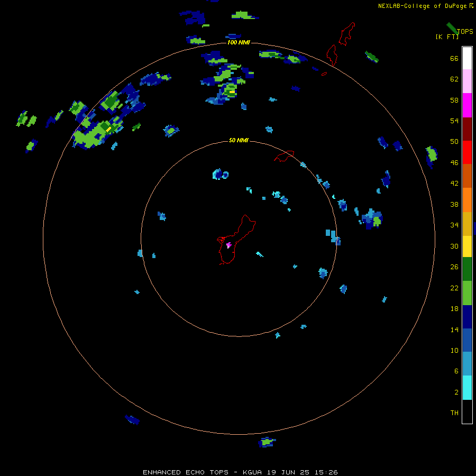Image resolution: width=476 pixels, height=476 pixels.
Task: Click the "22" legend value
Action: (454, 288)
